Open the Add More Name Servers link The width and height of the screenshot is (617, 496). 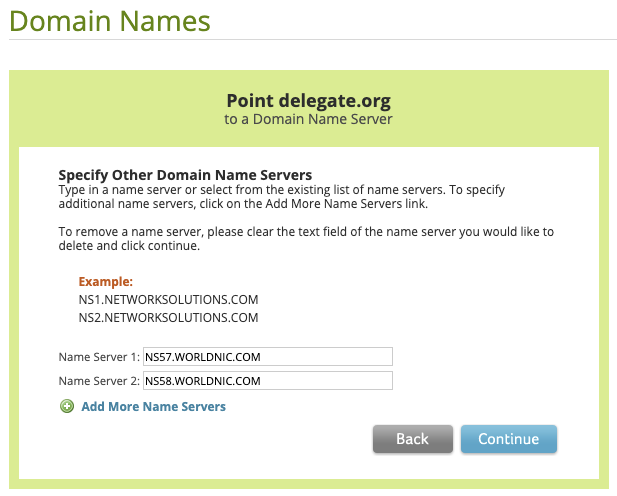(x=153, y=407)
